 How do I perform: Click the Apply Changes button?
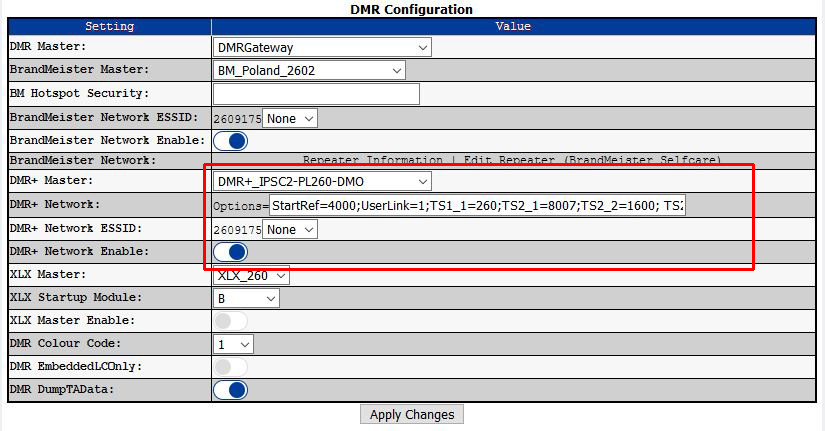[412, 415]
